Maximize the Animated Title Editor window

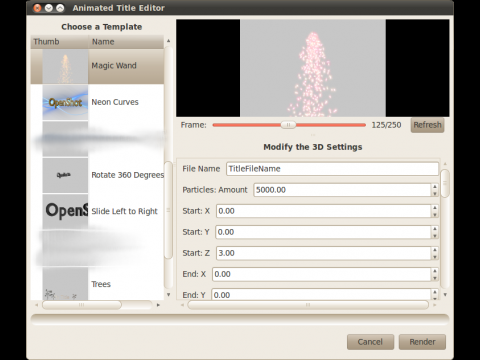coord(60,8)
